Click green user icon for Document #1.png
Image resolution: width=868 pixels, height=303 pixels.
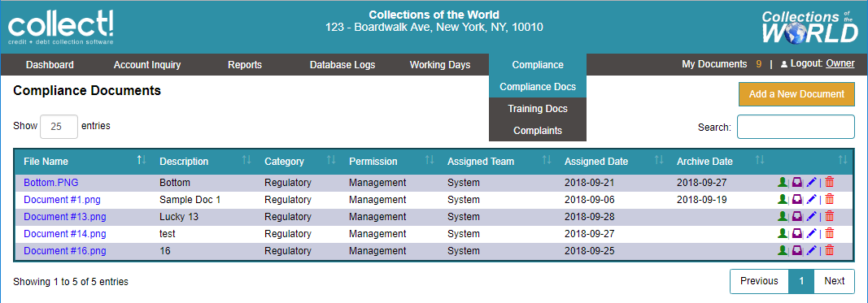click(x=783, y=199)
